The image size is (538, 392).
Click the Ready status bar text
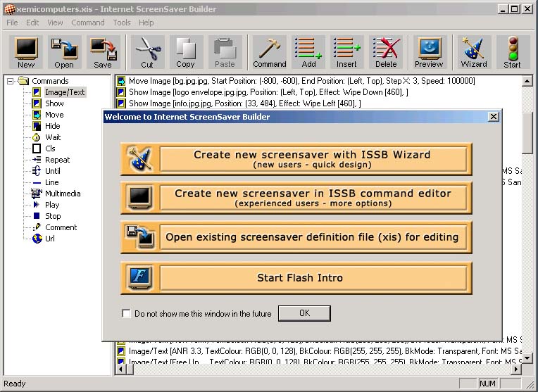tap(14, 384)
